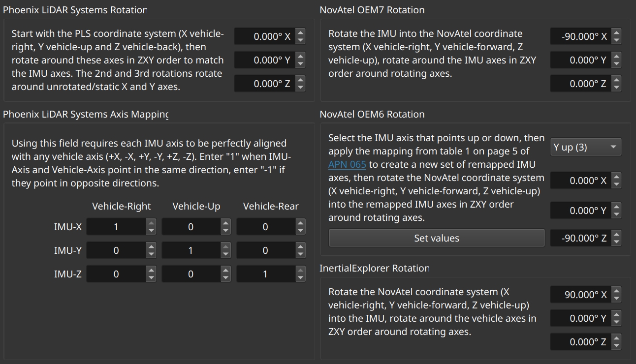
Task: Open the Y up (3) axis dropdown
Action: coord(586,147)
